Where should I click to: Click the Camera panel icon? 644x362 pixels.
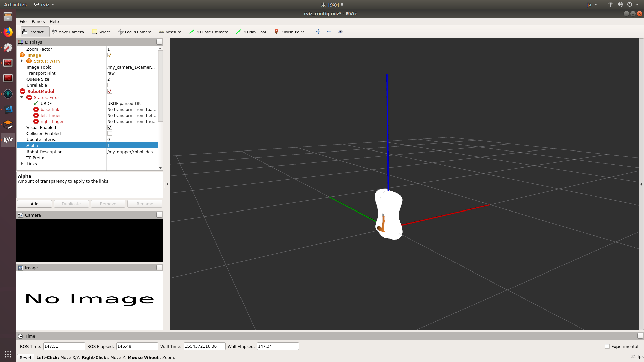[x=21, y=215]
